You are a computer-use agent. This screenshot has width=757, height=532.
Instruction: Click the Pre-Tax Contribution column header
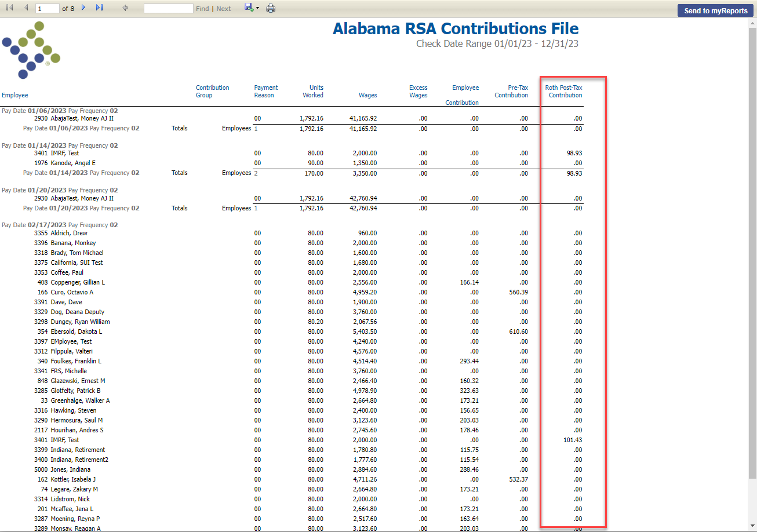tap(511, 92)
